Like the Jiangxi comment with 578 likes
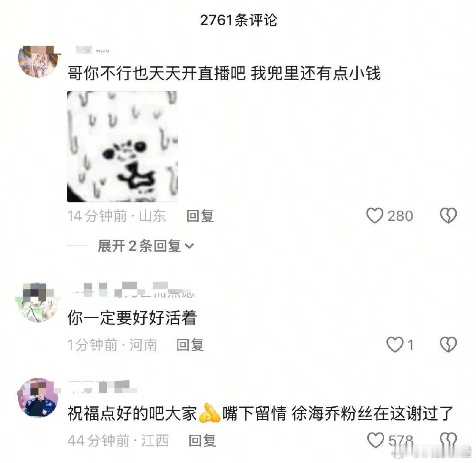Screen dimensions: 476x463 click(376, 440)
